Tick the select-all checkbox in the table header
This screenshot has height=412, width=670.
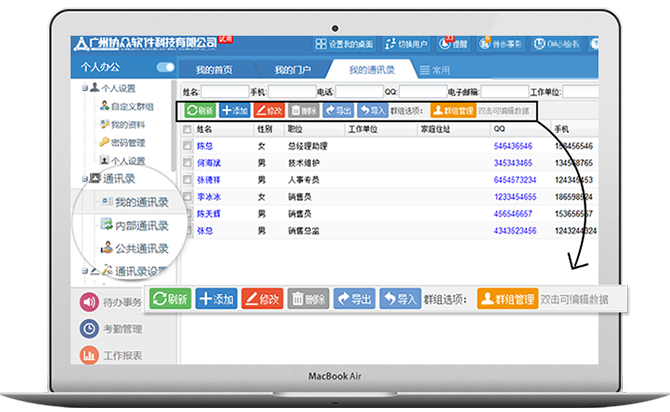pos(187,129)
